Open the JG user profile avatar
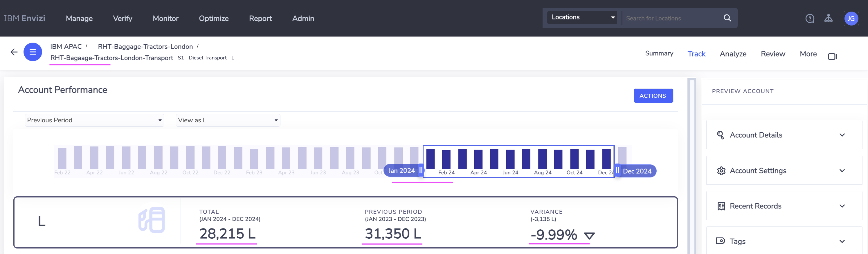868x254 pixels. 851,19
